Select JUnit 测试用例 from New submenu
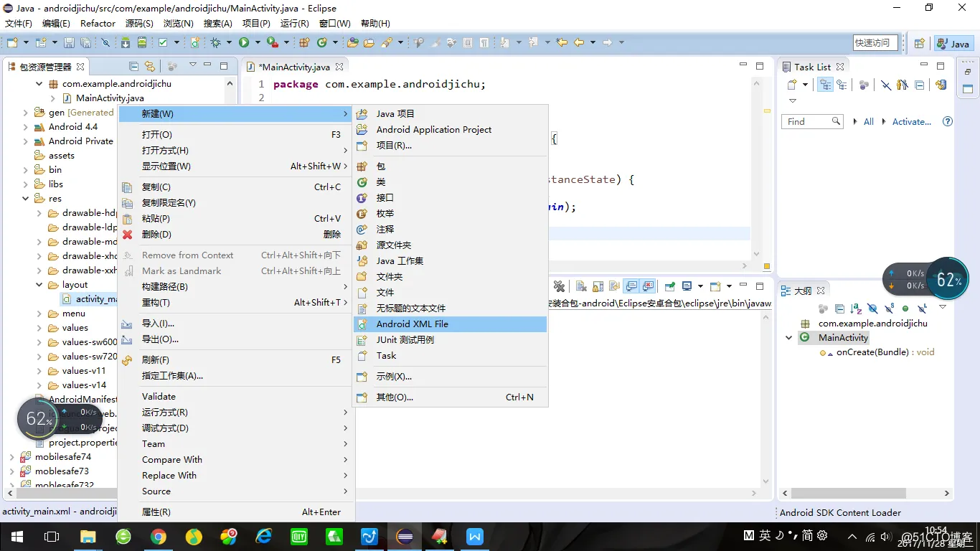The height and width of the screenshot is (551, 980). tap(451, 340)
